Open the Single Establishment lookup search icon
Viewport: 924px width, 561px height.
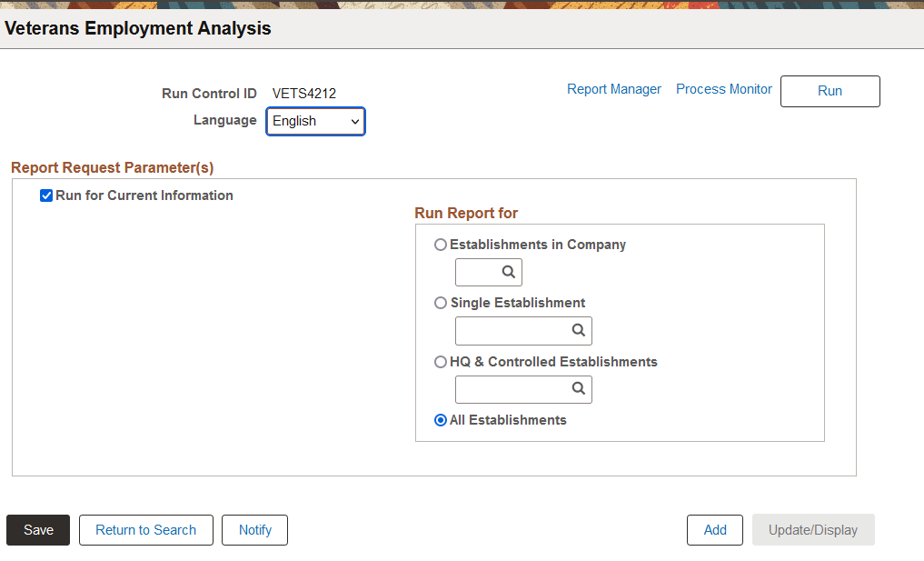(x=578, y=331)
